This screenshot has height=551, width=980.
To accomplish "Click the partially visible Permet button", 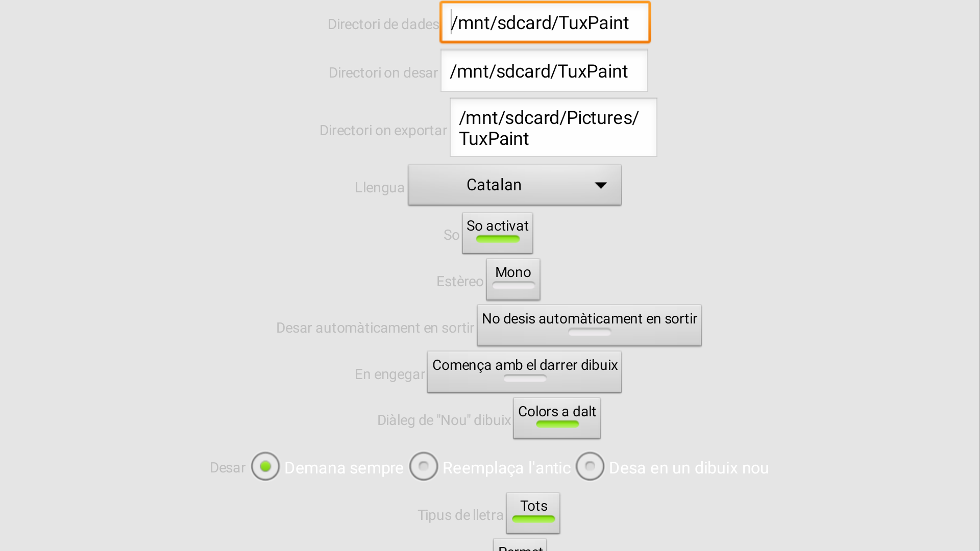I will [x=520, y=546].
